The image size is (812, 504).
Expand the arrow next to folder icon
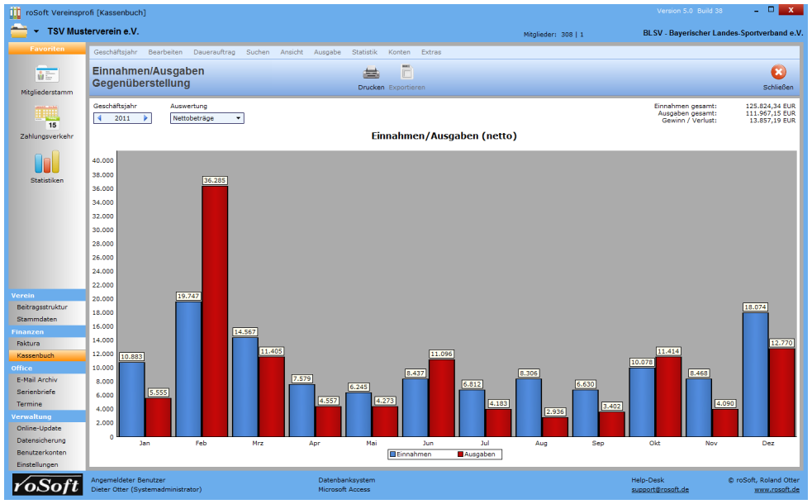(36, 32)
